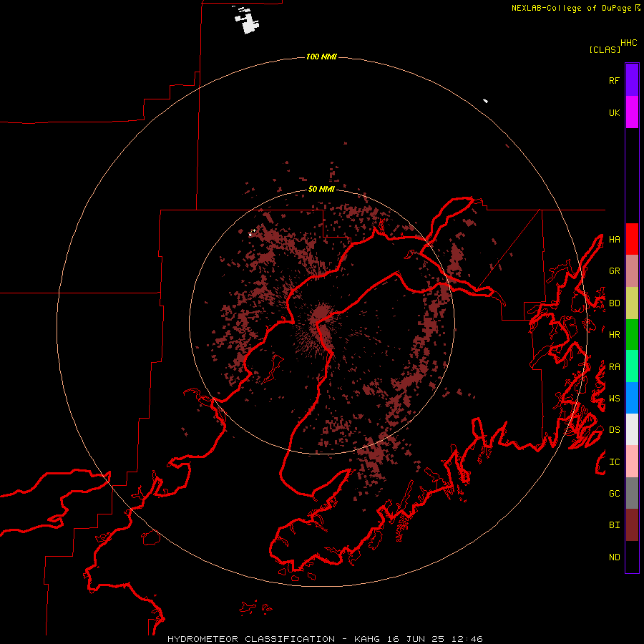Click the HR green legend swatch
Screen dimensions: 644x644
632,334
